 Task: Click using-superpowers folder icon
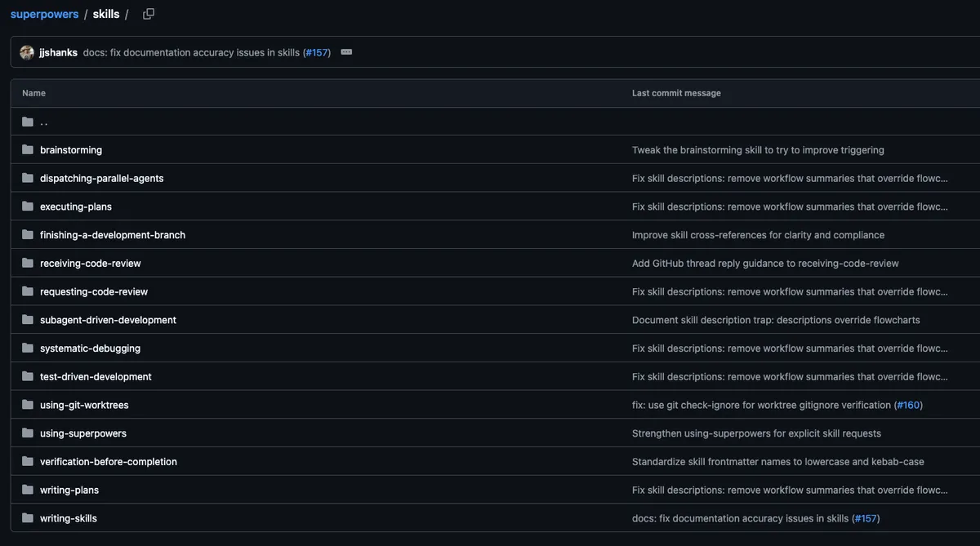[28, 433]
